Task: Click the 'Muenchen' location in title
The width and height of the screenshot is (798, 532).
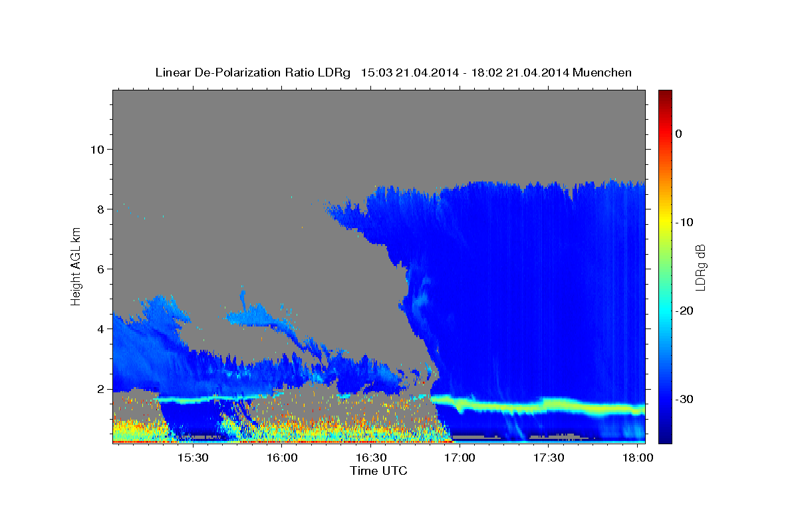Action: pos(602,72)
